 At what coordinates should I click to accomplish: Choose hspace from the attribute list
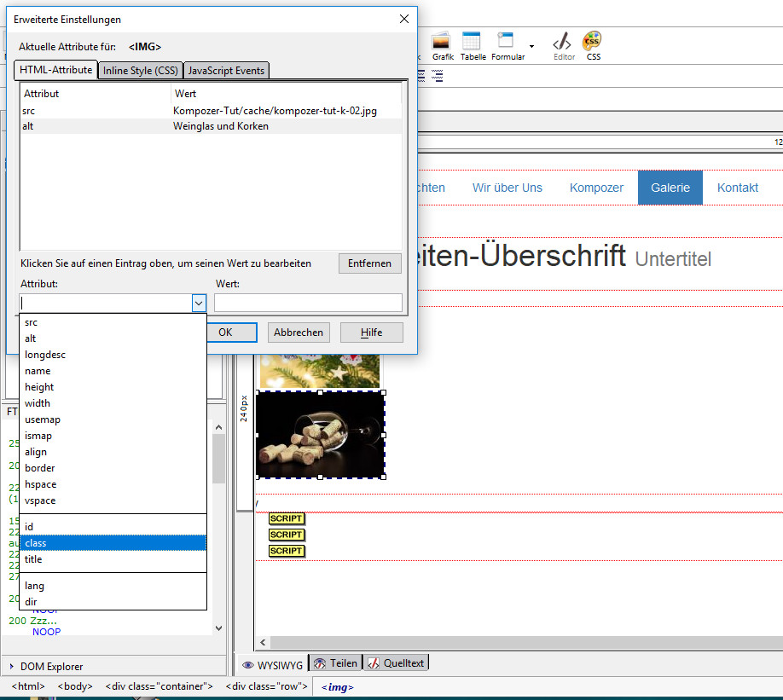click(x=113, y=484)
